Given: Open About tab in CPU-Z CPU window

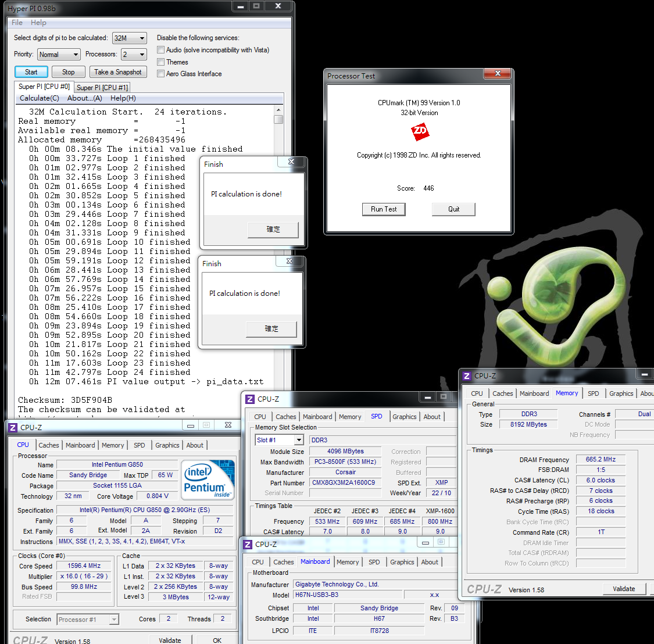Looking at the screenshot, I should 195,445.
